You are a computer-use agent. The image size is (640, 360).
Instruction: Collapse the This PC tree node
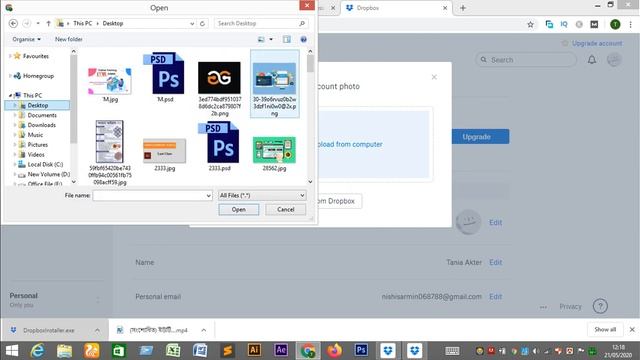pyautogui.click(x=10, y=96)
